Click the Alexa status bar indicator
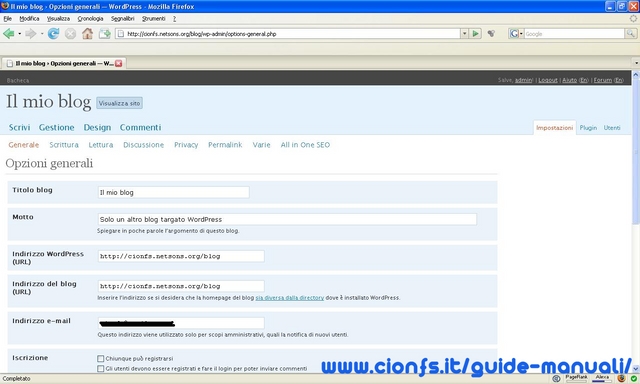This screenshot has height=384, width=640. tap(602, 378)
